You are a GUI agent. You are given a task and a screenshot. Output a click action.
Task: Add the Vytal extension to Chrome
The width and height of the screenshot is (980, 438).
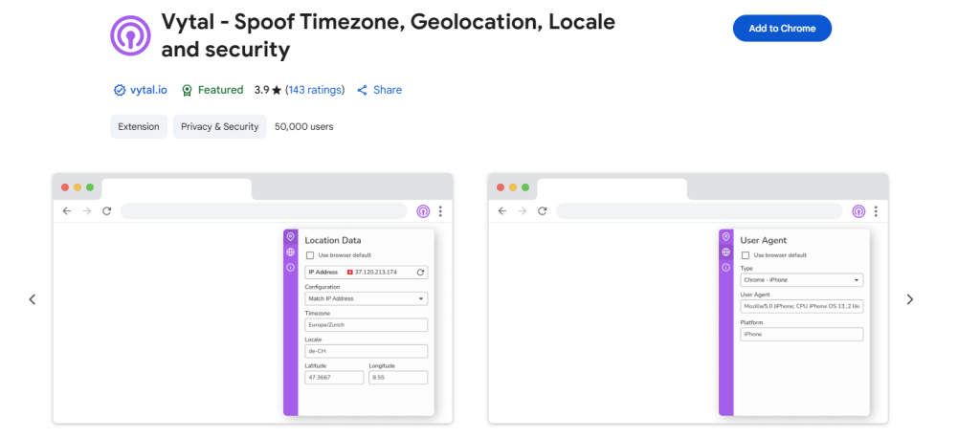782,28
